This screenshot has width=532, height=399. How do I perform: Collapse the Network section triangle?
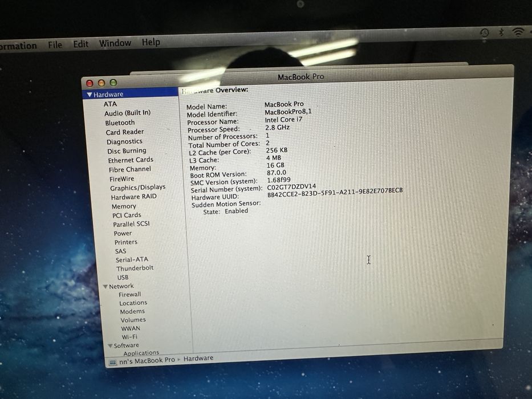[x=105, y=287]
